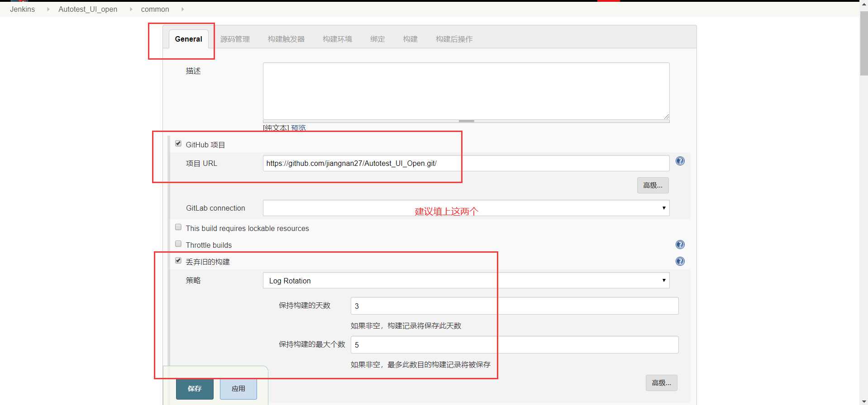Click the 保存 button

(x=195, y=389)
